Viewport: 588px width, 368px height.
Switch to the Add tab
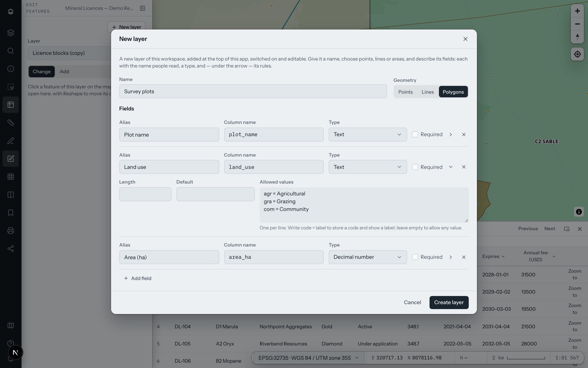click(x=64, y=72)
